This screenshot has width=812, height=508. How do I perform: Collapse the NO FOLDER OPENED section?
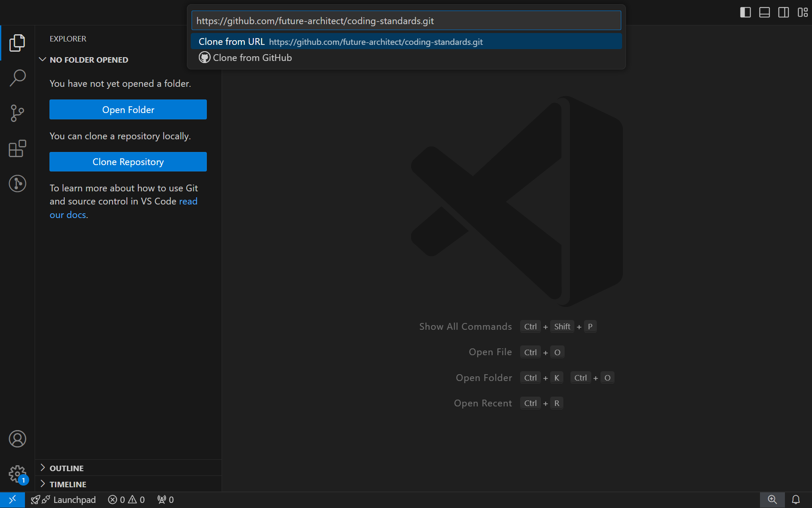pyautogui.click(x=43, y=59)
